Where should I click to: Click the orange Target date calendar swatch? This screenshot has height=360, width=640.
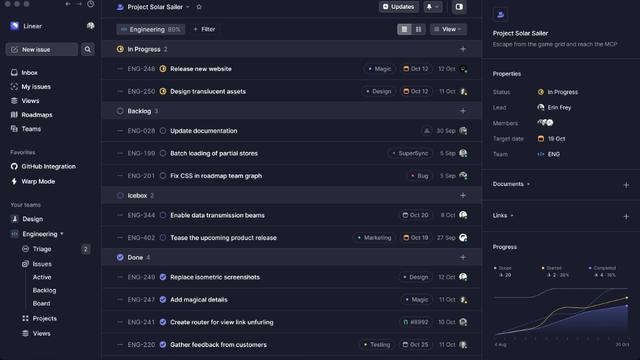click(541, 139)
